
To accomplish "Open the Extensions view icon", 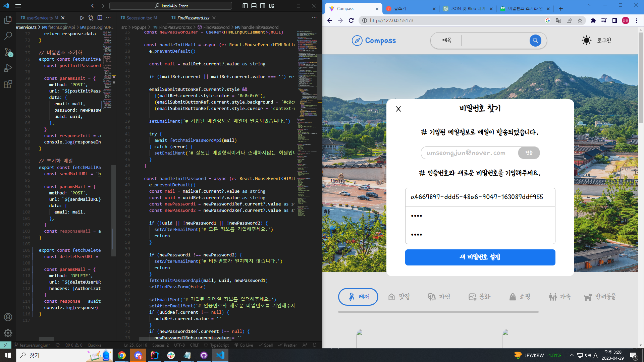I will click(8, 84).
